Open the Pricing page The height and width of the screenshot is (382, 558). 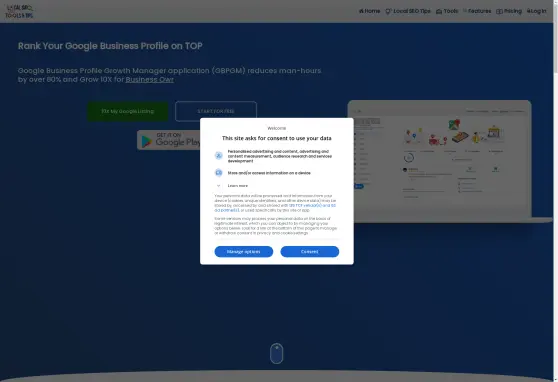click(509, 11)
